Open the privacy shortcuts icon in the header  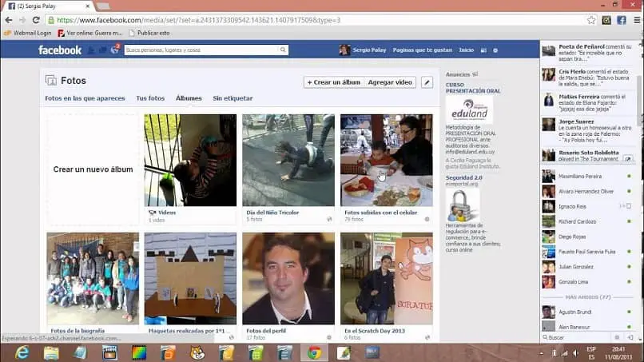coord(483,50)
